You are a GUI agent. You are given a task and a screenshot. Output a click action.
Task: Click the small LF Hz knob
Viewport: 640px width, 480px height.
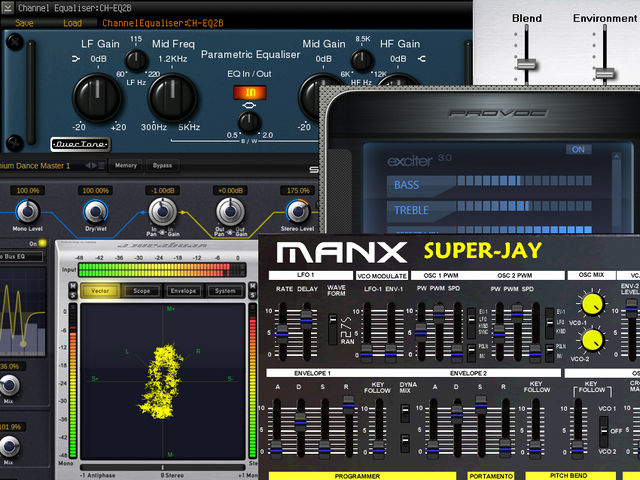[136, 60]
